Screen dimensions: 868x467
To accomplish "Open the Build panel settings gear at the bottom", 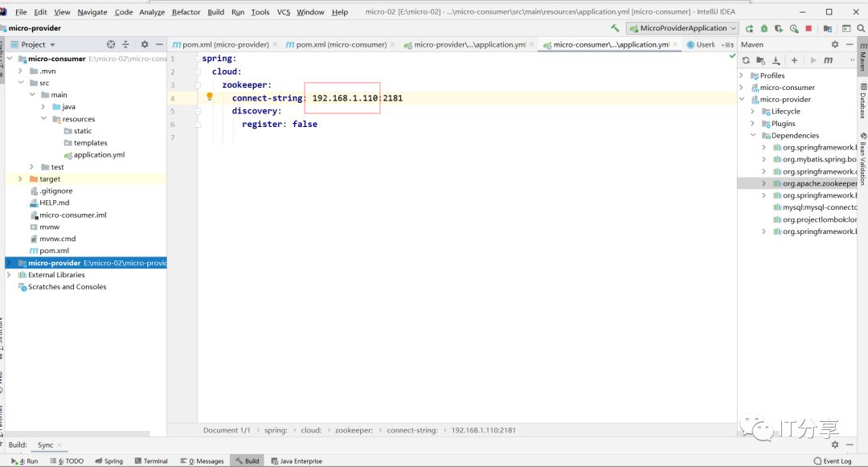I will coord(835,444).
